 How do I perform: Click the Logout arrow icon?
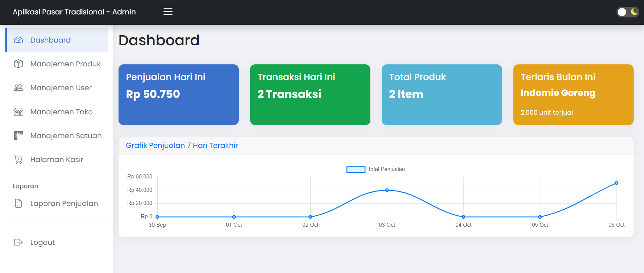(18, 242)
